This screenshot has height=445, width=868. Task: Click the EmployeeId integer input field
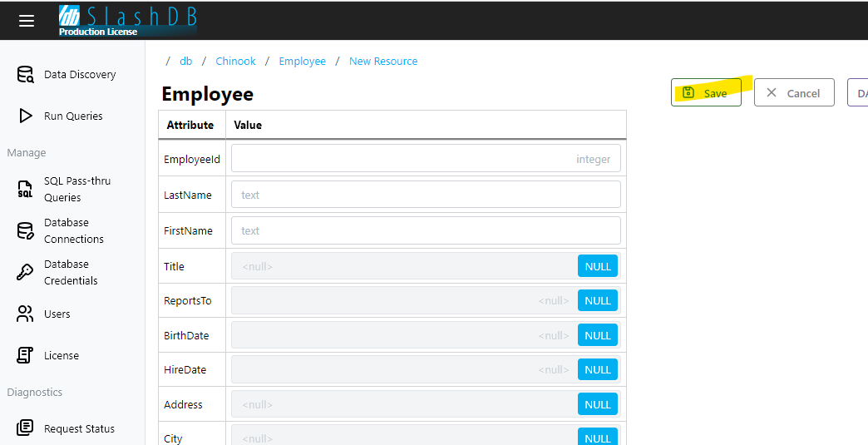click(x=425, y=159)
